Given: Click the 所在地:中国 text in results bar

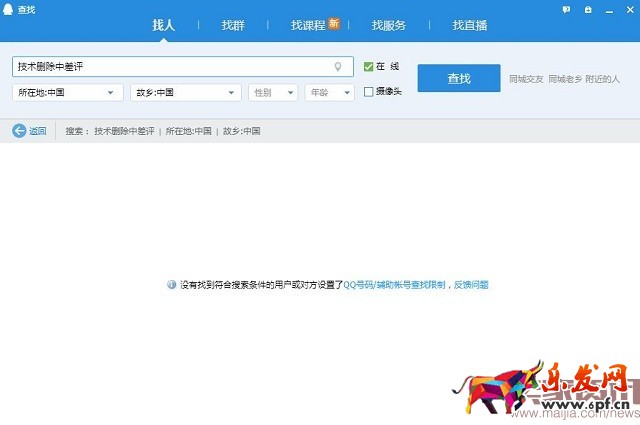Looking at the screenshot, I should (189, 131).
